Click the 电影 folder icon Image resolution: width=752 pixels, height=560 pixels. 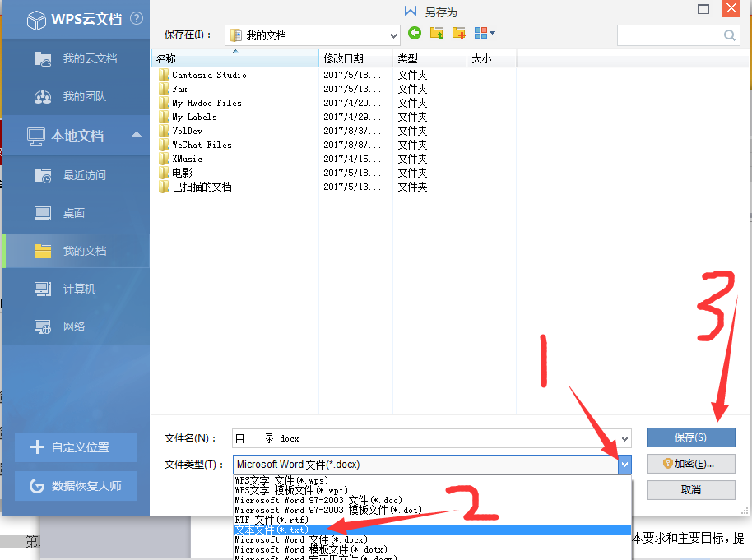[164, 173]
